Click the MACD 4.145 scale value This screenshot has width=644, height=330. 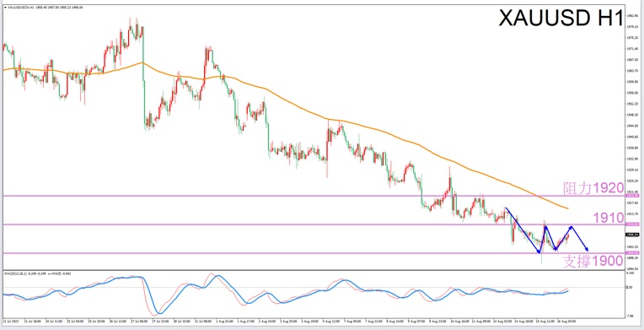pos(631,273)
